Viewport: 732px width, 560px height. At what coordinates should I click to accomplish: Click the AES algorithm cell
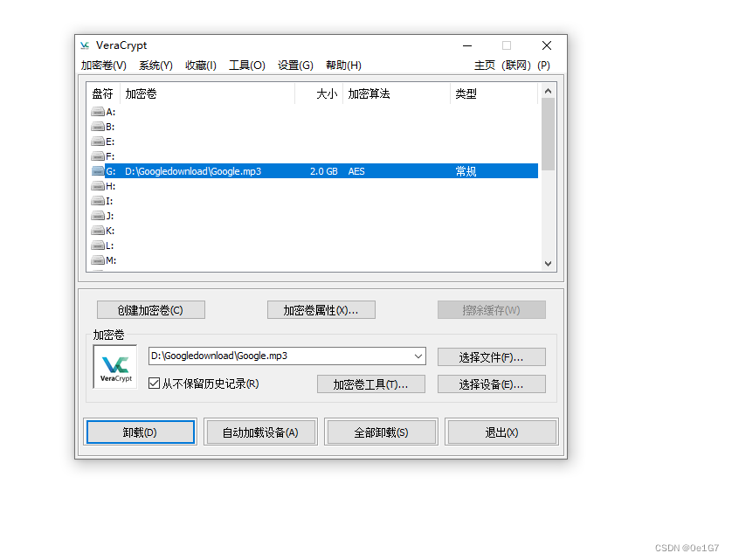pos(356,171)
